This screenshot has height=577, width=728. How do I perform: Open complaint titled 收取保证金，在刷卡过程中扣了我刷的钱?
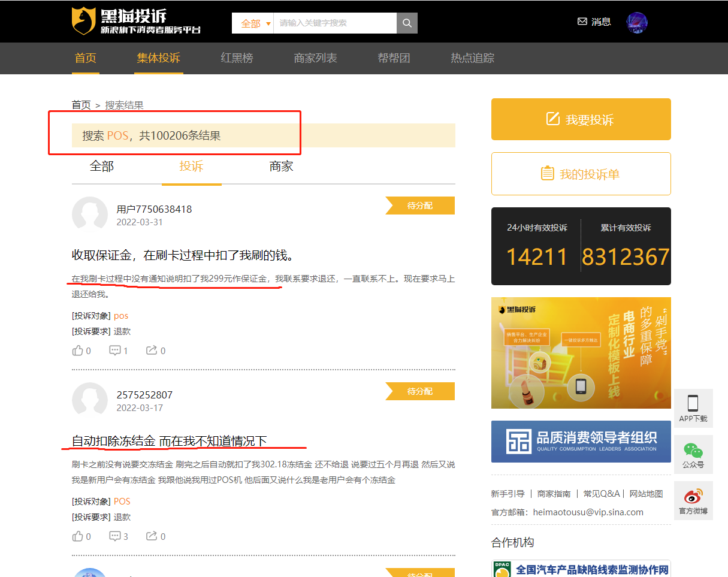(183, 255)
